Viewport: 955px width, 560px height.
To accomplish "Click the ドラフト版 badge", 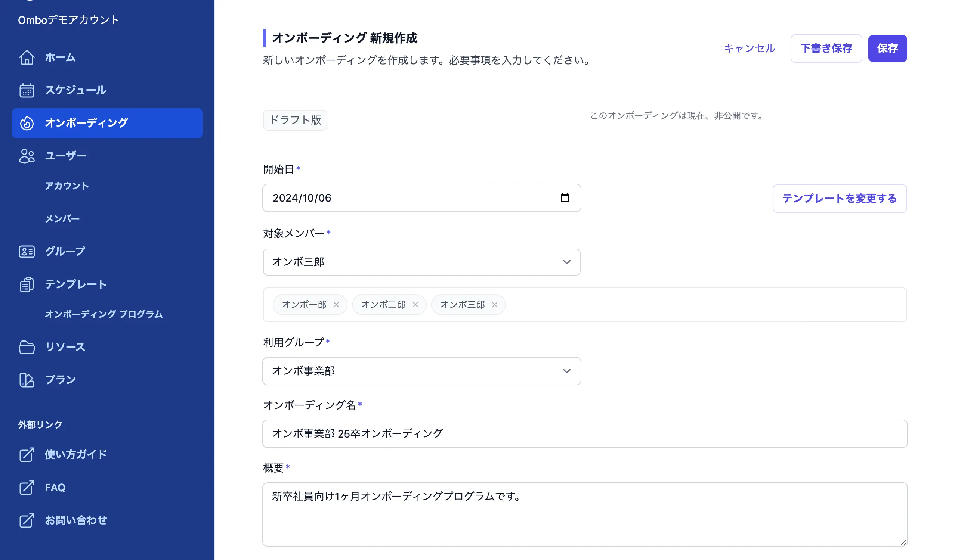I will [295, 120].
